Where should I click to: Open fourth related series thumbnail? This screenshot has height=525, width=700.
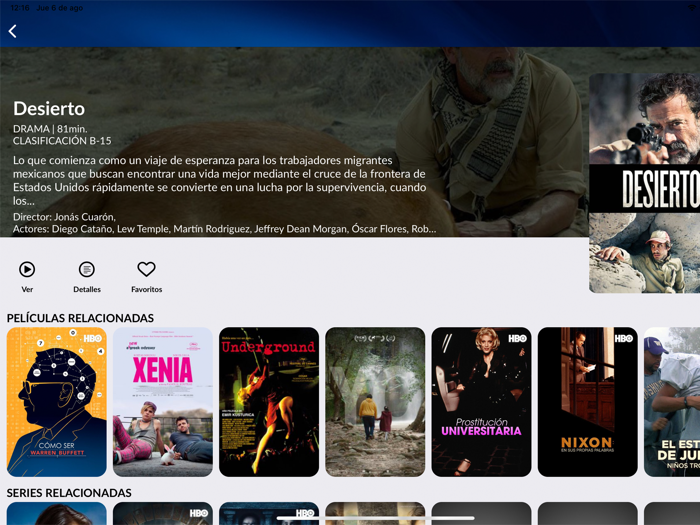tap(375, 513)
